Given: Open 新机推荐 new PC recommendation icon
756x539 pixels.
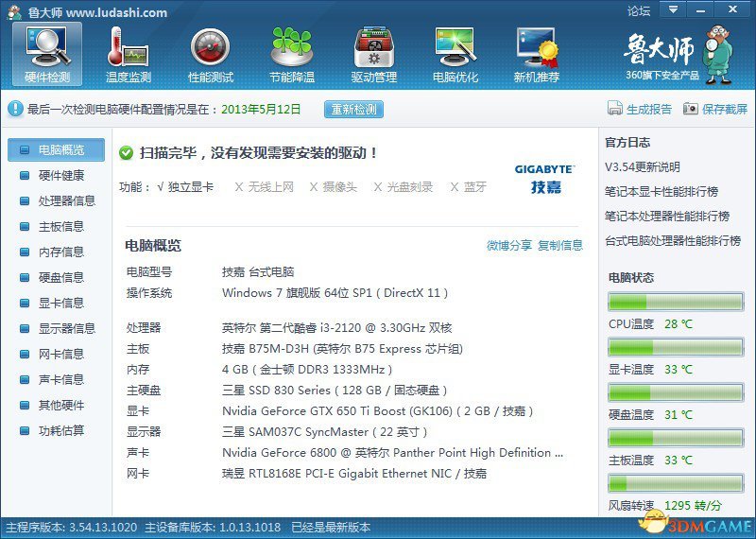Looking at the screenshot, I should click(537, 54).
